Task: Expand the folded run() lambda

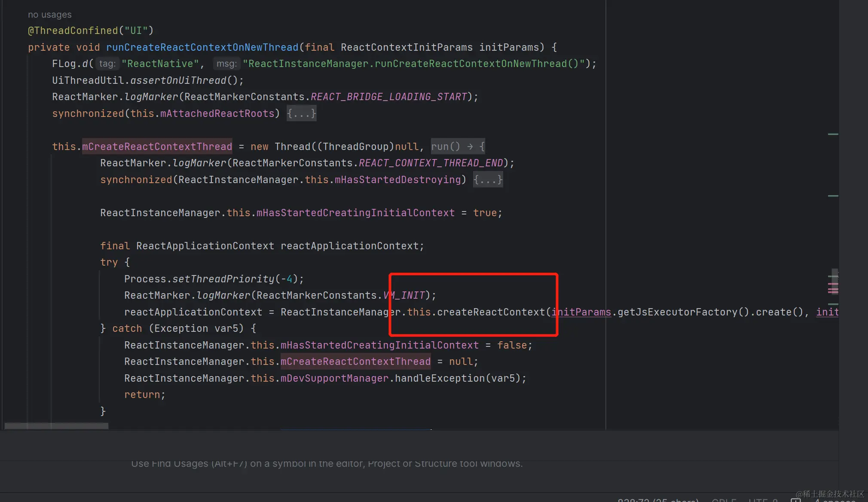Action: coord(458,147)
